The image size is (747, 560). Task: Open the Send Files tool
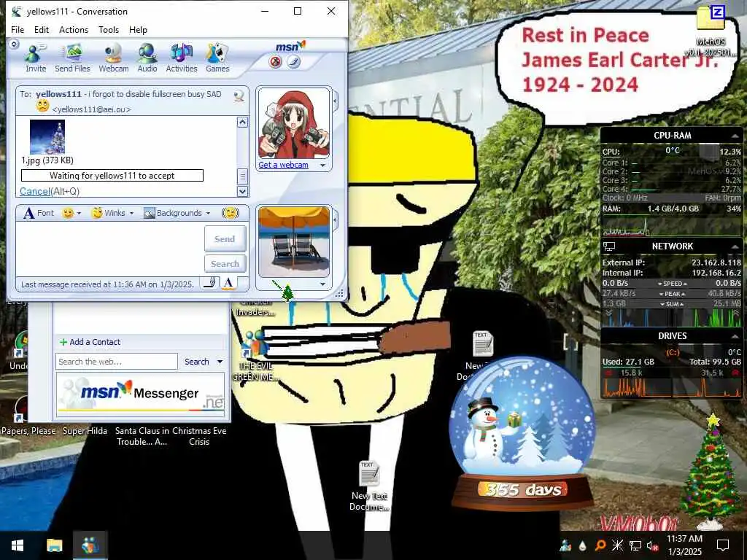coord(72,58)
